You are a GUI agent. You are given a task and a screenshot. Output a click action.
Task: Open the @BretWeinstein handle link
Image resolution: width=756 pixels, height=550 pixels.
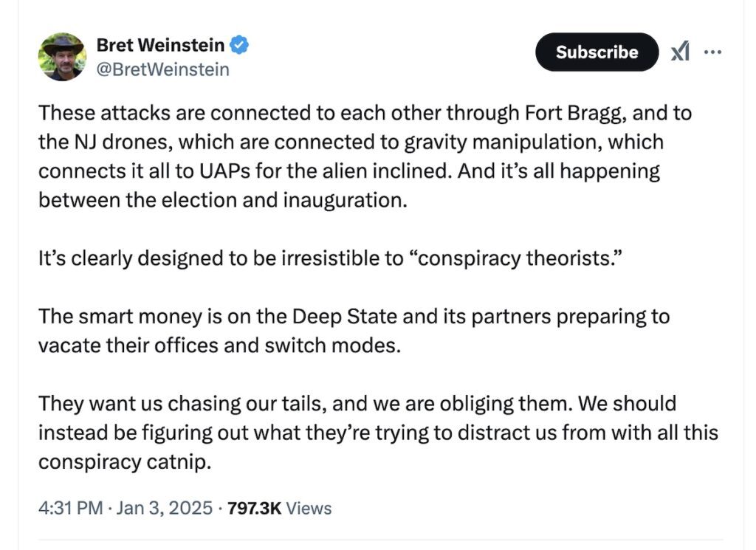[x=163, y=70]
